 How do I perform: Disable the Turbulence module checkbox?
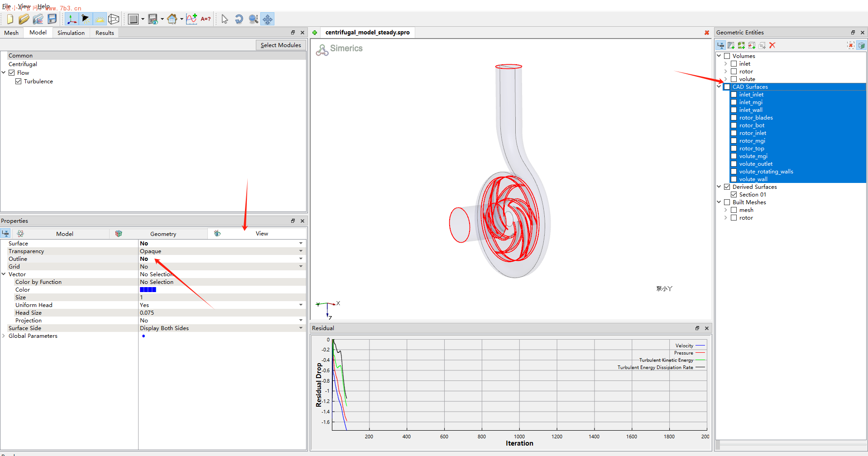[19, 82]
